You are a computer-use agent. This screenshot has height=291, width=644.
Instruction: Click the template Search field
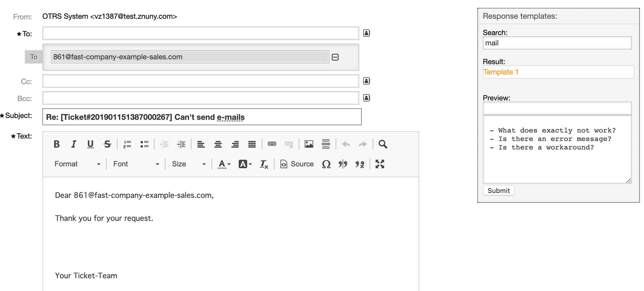point(557,43)
